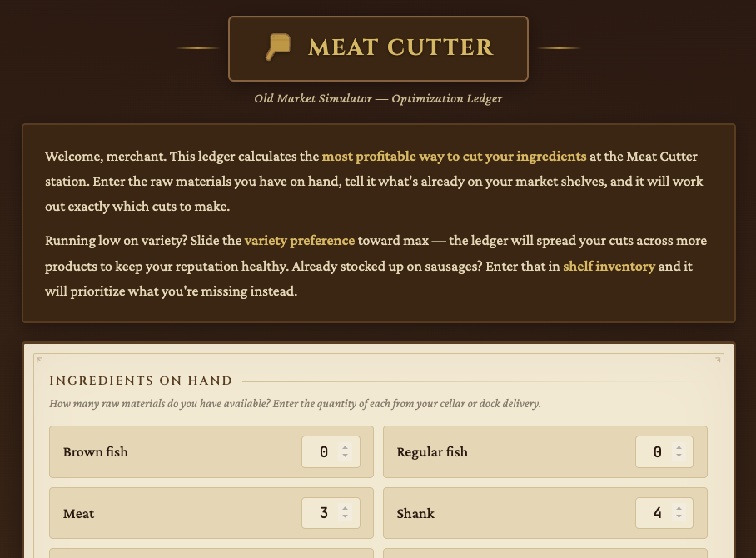
Task: Increase the Shank quantity with the up arrow
Action: coord(677,509)
